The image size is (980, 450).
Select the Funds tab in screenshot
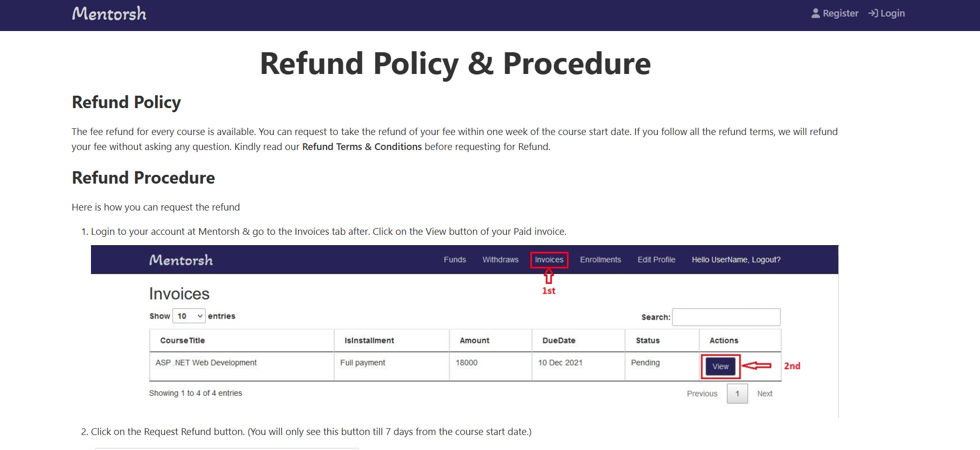click(455, 260)
